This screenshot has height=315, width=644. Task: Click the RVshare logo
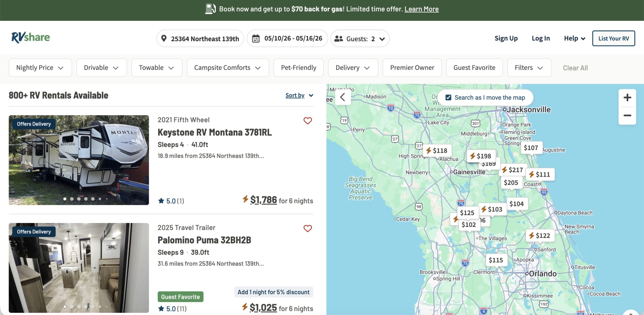30,37
